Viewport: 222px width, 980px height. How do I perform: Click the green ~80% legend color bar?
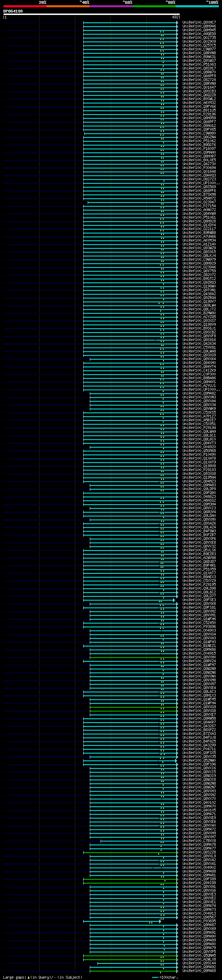click(154, 7)
